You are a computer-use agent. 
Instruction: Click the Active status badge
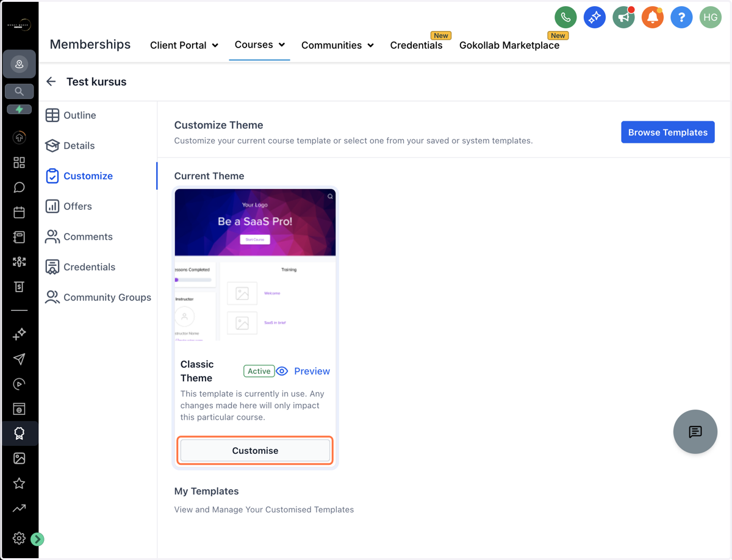[259, 371]
